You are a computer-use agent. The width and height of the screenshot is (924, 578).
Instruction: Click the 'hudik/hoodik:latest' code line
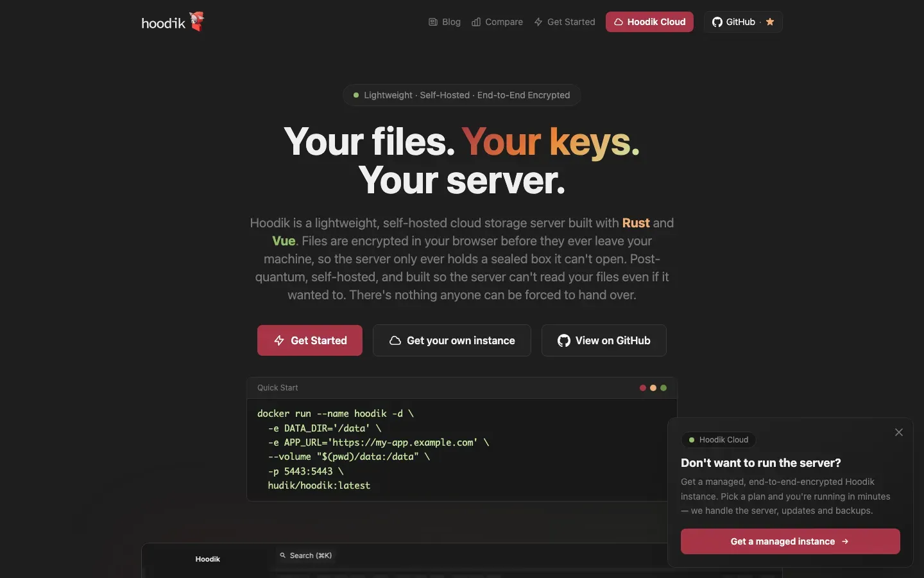point(319,486)
